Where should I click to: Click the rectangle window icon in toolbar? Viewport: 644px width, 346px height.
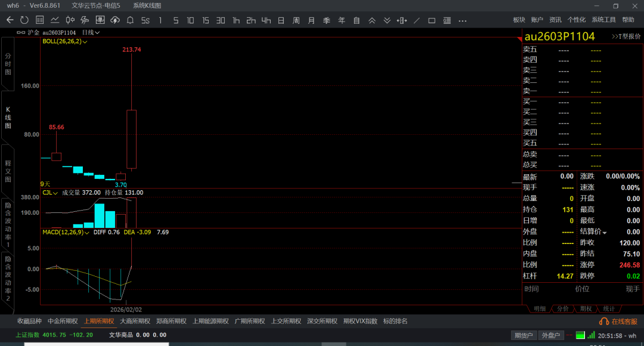[x=432, y=20]
